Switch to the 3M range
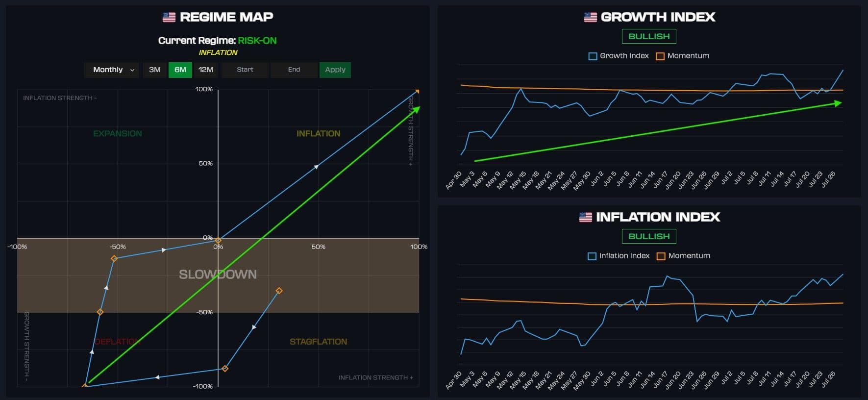Screen dimensions: 868x400 (x=155, y=70)
